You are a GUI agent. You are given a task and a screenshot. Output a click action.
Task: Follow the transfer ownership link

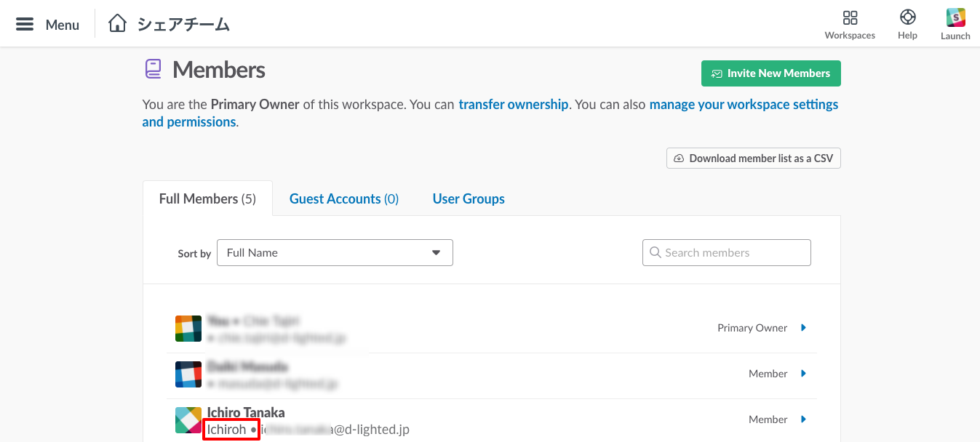point(513,105)
